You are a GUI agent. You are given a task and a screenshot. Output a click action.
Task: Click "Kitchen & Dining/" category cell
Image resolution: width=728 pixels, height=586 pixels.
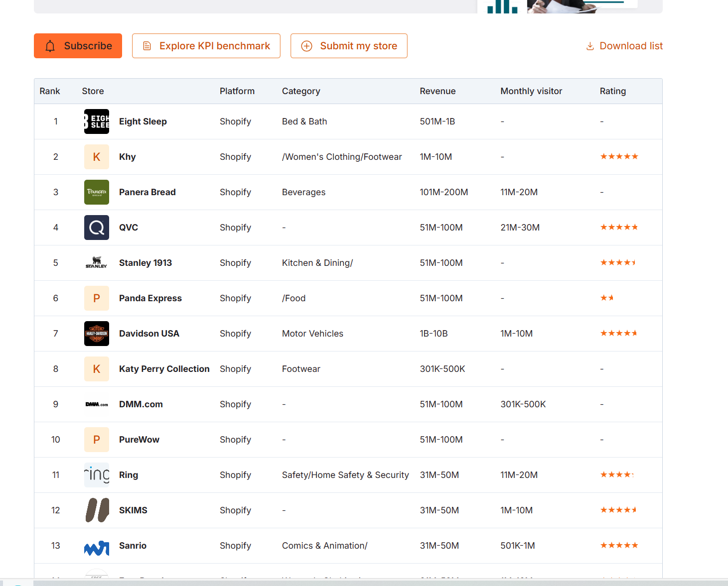click(317, 263)
